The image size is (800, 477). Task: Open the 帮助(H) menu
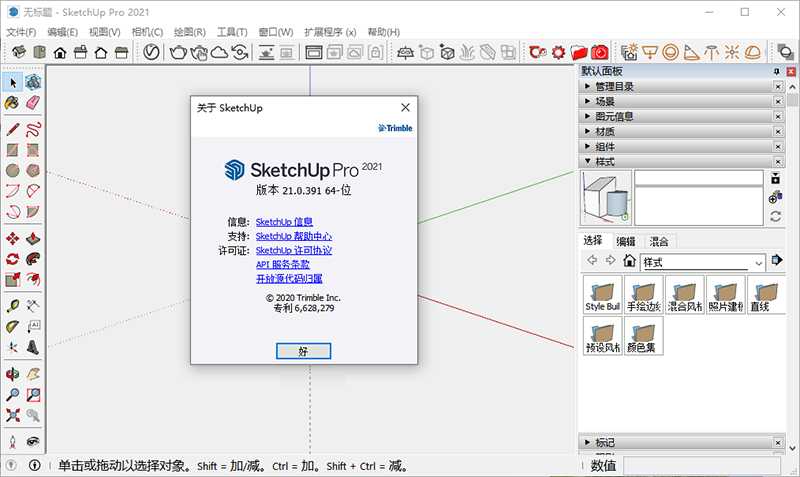384,32
